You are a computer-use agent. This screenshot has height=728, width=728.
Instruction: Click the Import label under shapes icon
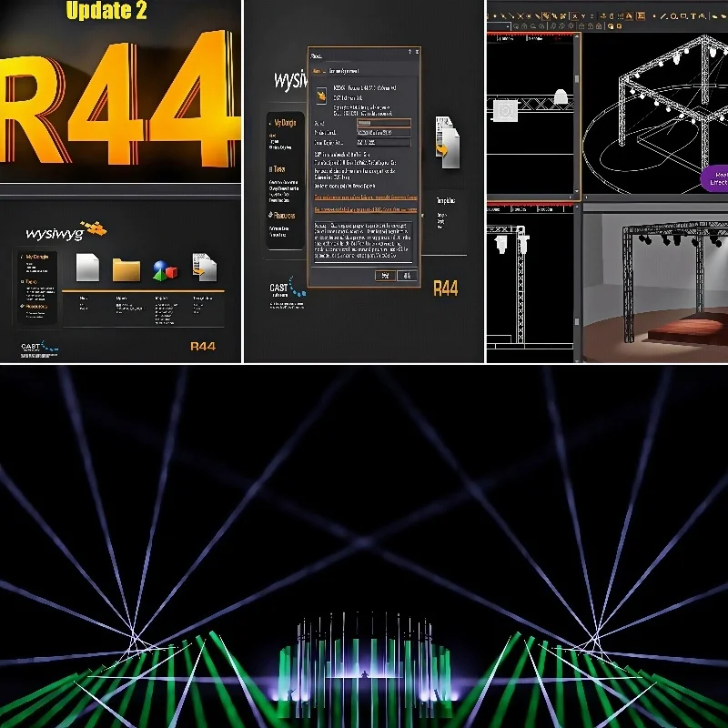(162, 298)
